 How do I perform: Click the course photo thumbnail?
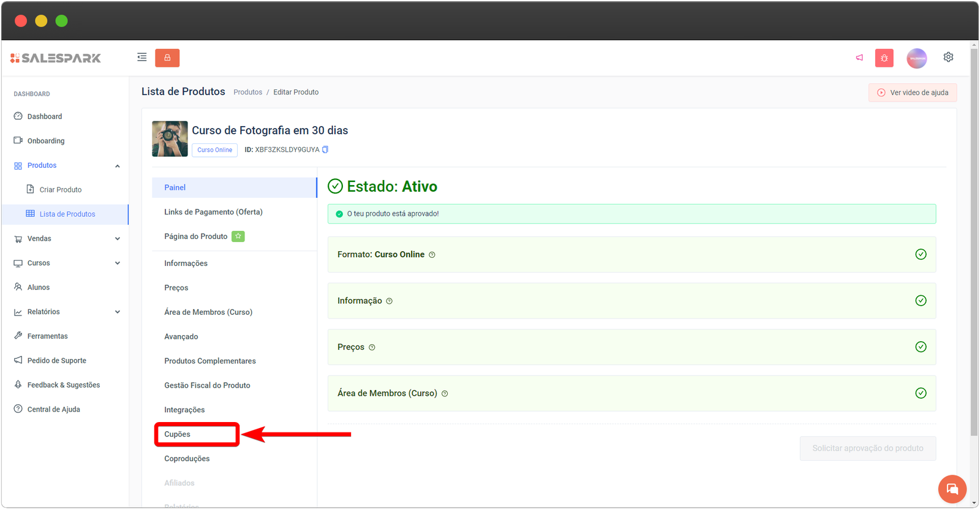[170, 139]
